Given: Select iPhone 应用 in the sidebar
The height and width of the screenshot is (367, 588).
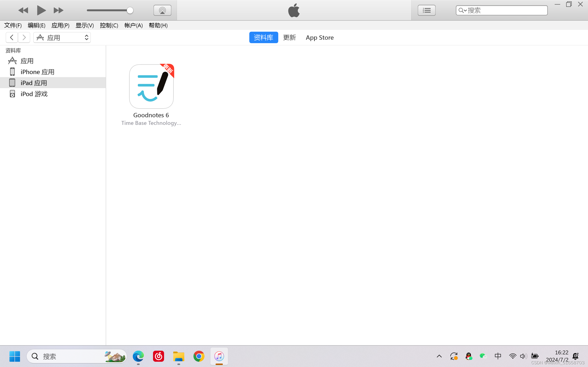Looking at the screenshot, I should (x=37, y=72).
